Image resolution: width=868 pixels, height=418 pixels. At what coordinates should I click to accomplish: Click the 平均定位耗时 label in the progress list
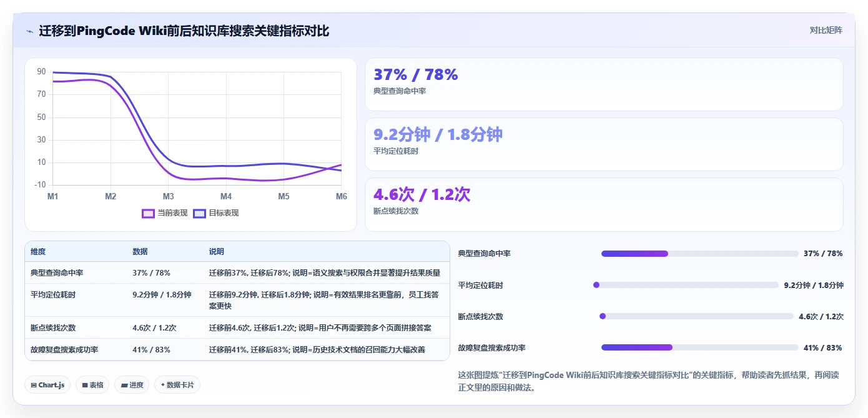[480, 286]
